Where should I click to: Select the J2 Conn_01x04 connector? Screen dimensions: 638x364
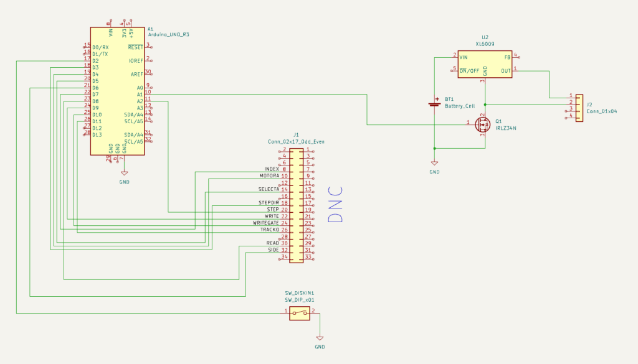pos(579,108)
